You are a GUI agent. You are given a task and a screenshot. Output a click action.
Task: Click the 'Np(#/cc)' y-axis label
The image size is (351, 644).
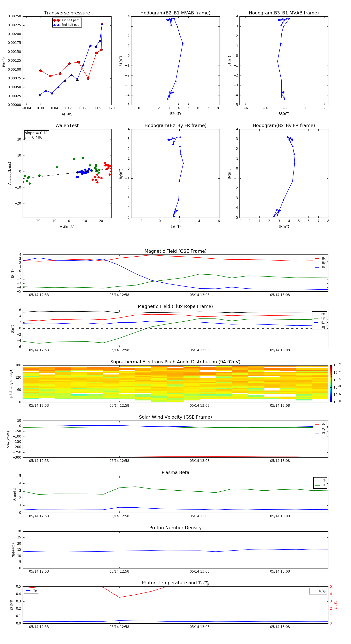[13, 550]
